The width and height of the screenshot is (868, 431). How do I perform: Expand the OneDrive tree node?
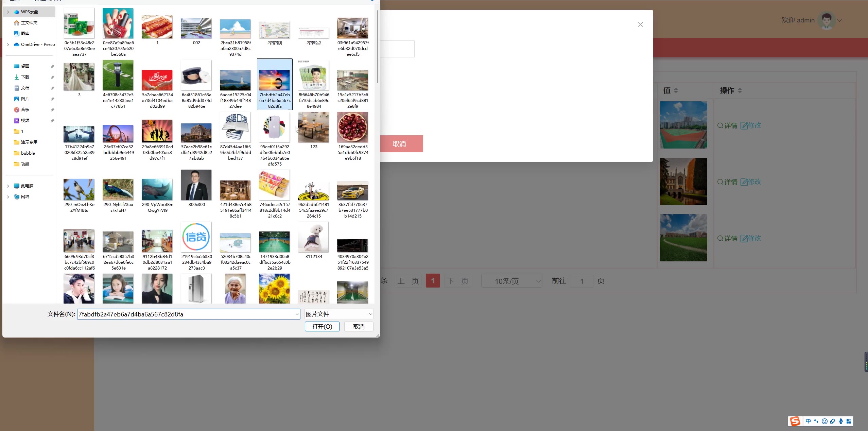click(x=8, y=45)
